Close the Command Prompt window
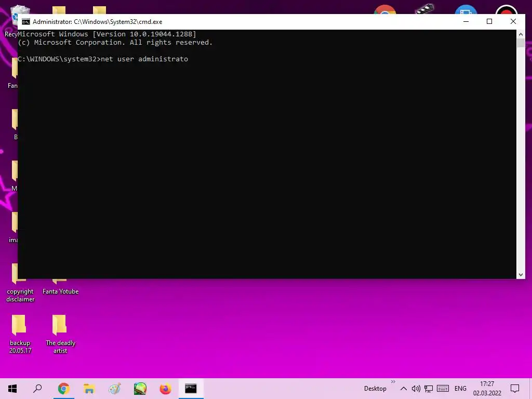The image size is (532, 399). (513, 21)
